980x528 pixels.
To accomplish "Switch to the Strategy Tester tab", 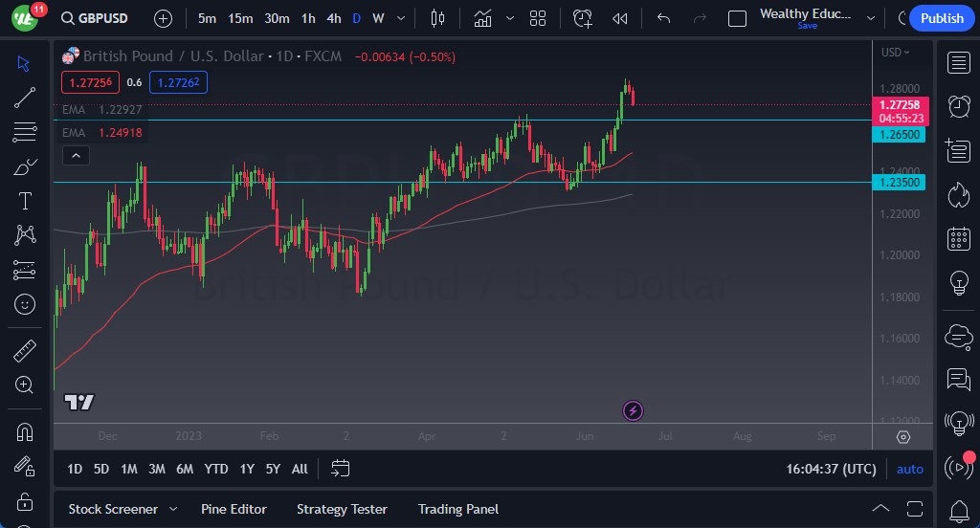I will pos(342,509).
